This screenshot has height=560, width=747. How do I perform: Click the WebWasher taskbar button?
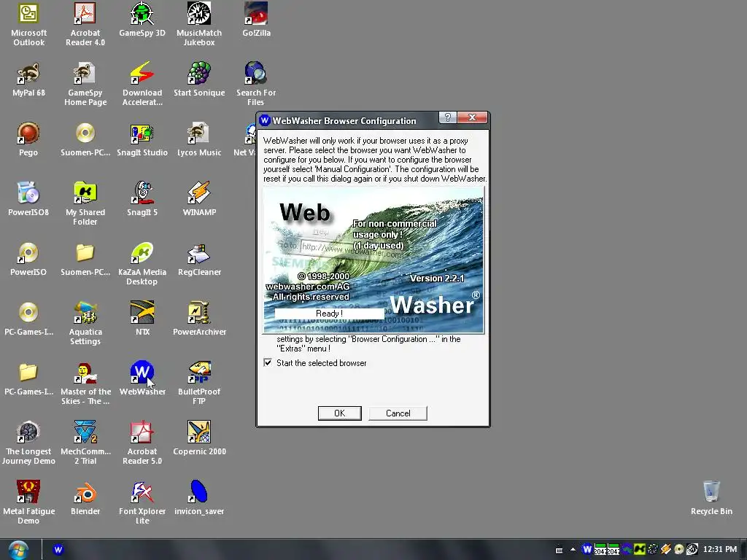click(x=58, y=550)
